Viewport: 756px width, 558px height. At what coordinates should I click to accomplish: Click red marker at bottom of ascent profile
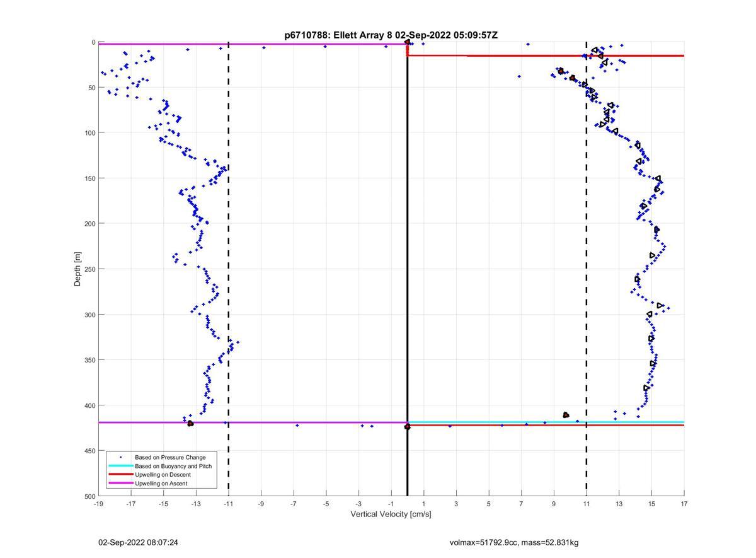190,424
